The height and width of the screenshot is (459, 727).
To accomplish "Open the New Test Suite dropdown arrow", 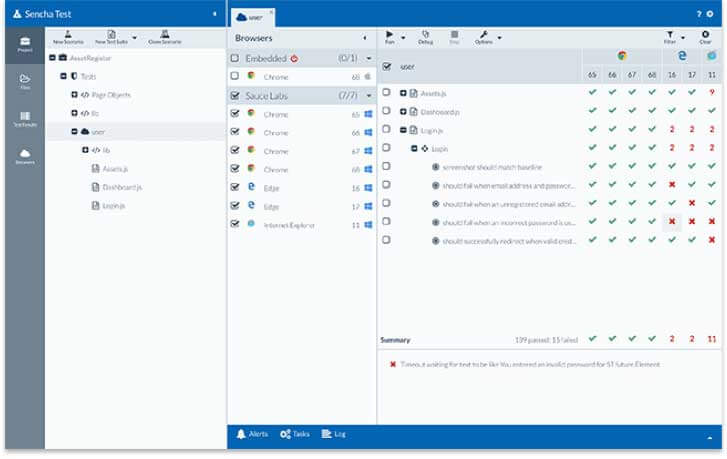I will pyautogui.click(x=134, y=38).
